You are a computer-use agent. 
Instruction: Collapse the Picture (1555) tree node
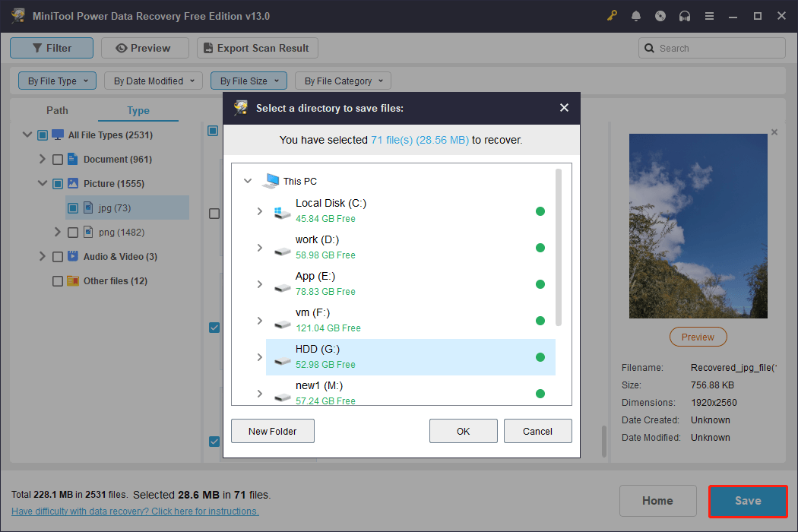(43, 183)
